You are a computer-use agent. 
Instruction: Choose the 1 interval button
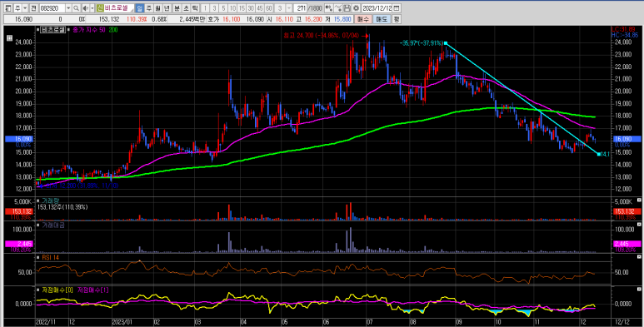(205, 8)
